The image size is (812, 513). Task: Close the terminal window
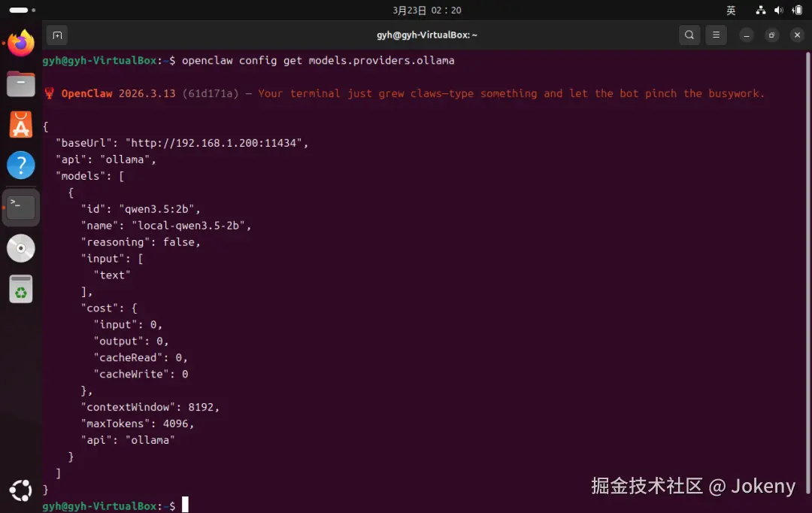click(797, 35)
